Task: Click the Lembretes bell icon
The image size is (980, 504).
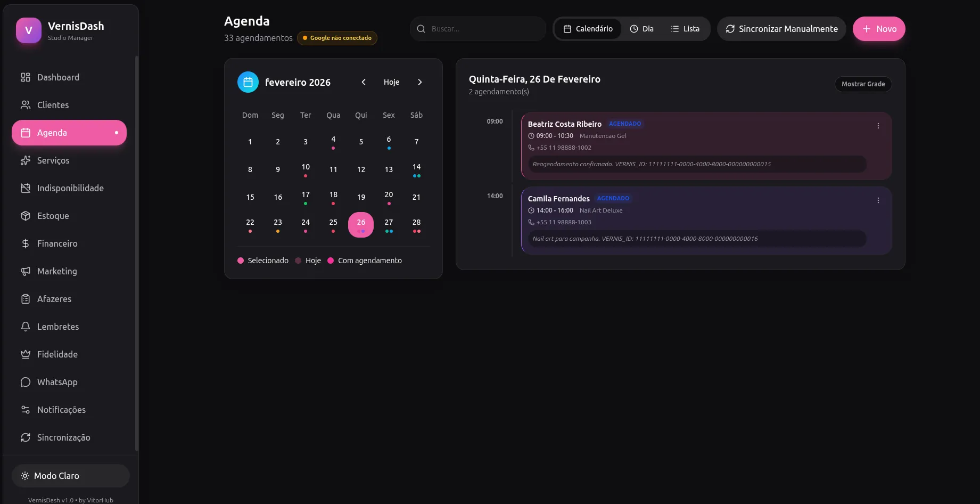Action: (26, 327)
